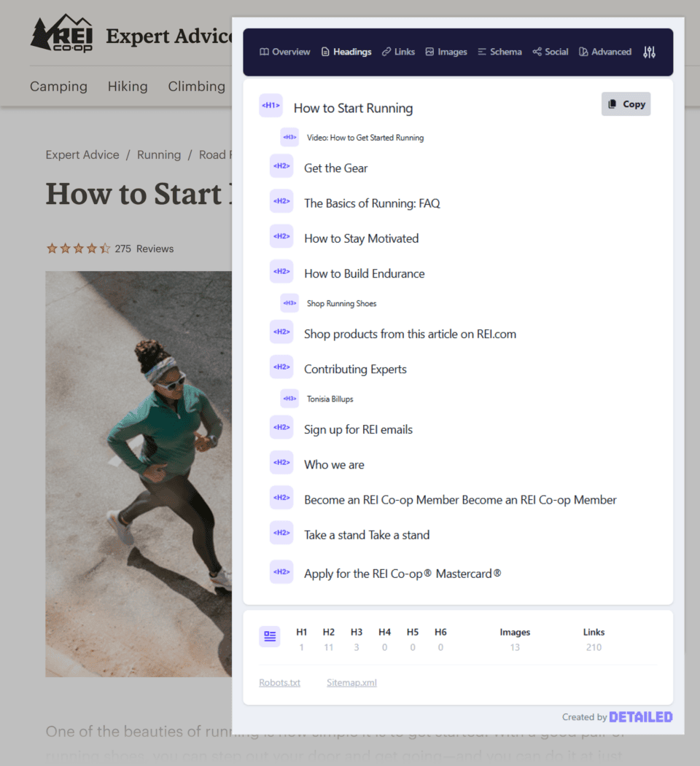This screenshot has height=766, width=700.
Task: Open the filter settings sliders icon
Action: click(x=649, y=52)
